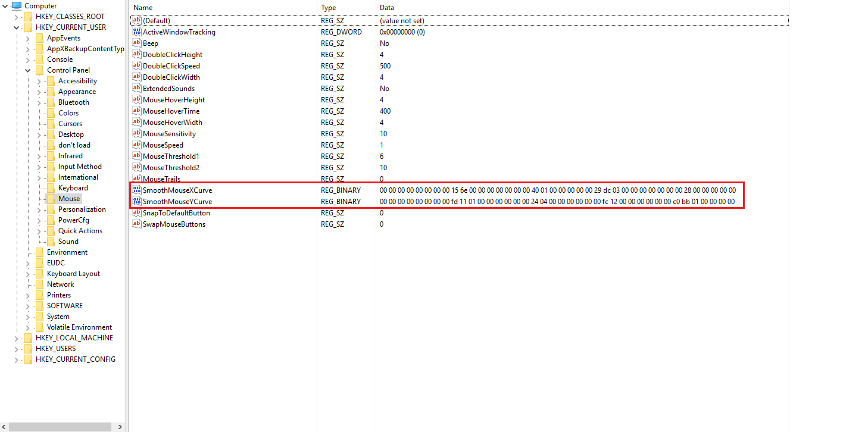Click the binary icon beside SmoothMouseYCurve
Image resolution: width=868 pixels, height=432 pixels.
[x=136, y=201]
